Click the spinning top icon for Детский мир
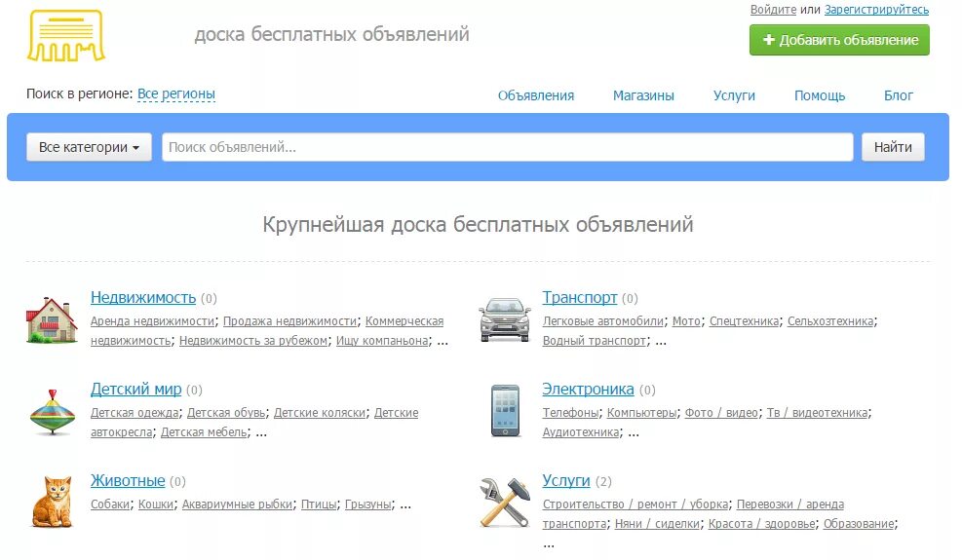962x560 pixels. click(53, 412)
